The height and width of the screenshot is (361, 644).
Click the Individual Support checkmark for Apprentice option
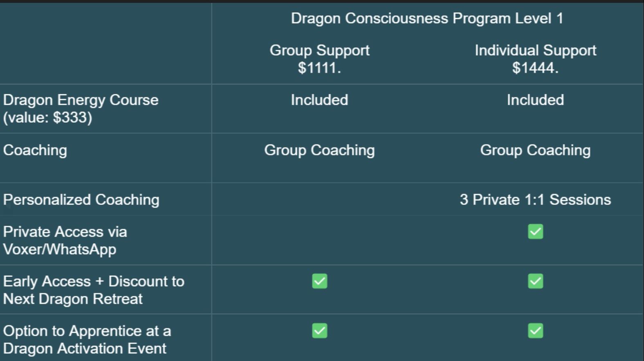[535, 331]
